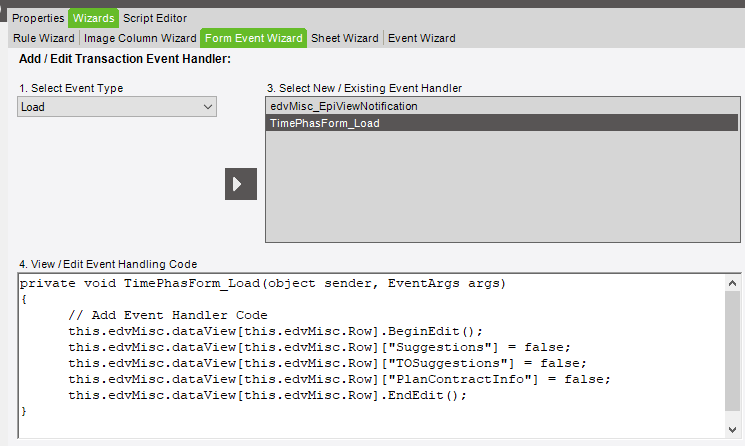Select the Wizards tab

click(x=93, y=18)
